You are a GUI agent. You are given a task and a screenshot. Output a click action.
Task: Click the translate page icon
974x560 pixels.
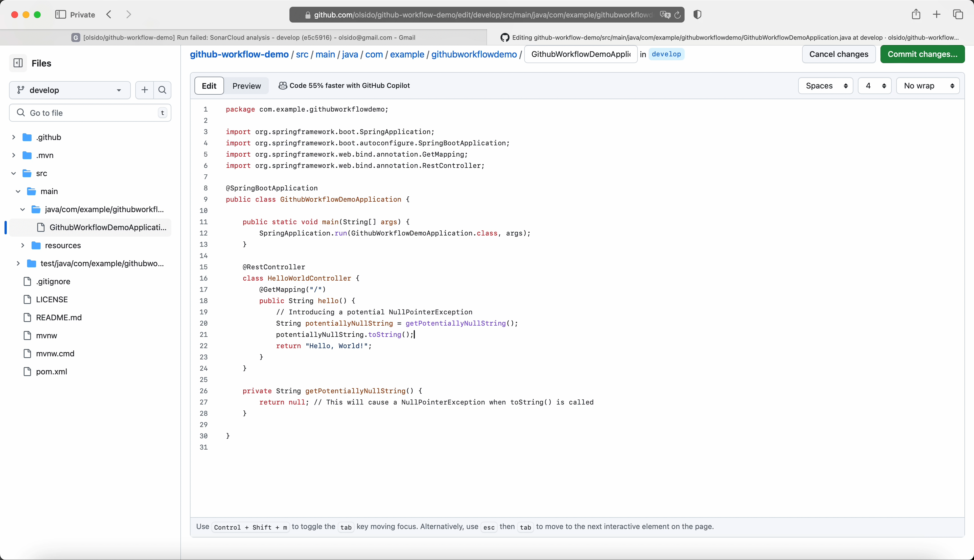point(665,15)
